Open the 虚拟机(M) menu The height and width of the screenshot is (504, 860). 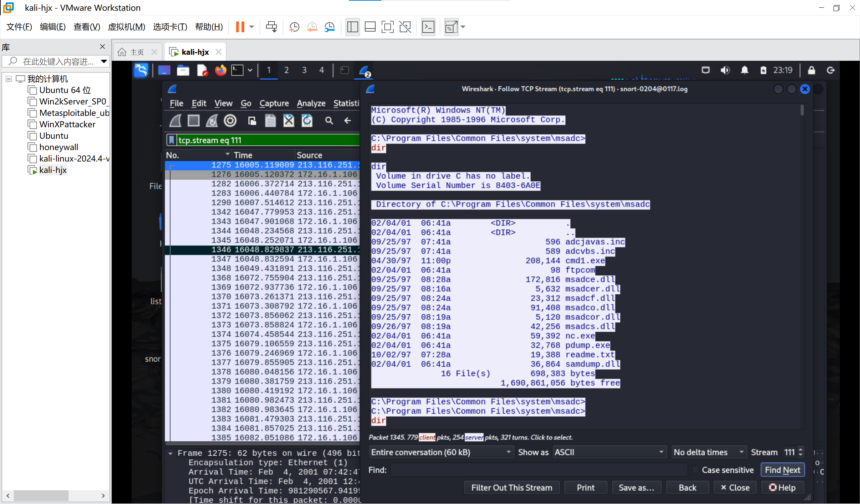[x=126, y=27]
